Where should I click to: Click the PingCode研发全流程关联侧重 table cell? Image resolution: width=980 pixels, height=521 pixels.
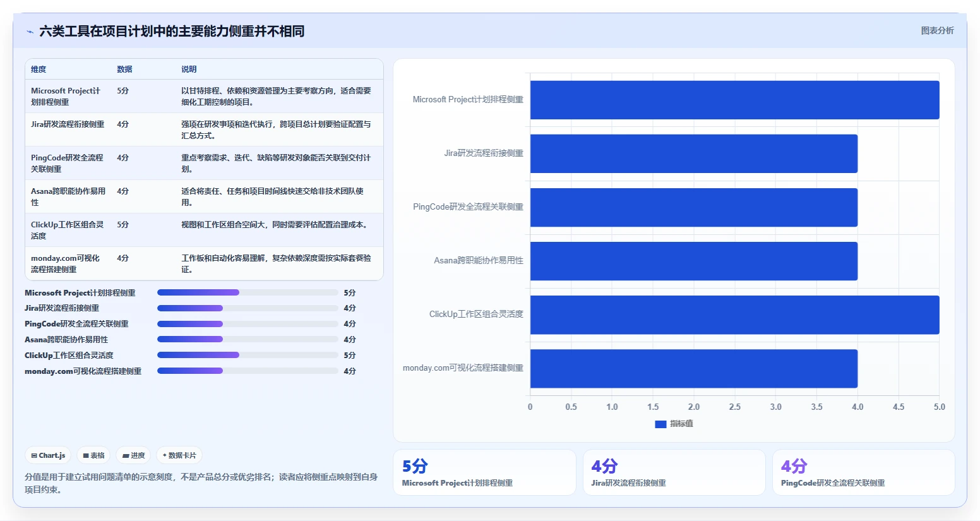(x=67, y=164)
